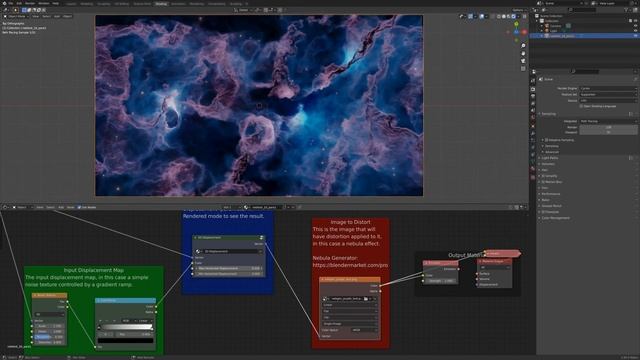Expand the Light Paths panel

coord(549,158)
